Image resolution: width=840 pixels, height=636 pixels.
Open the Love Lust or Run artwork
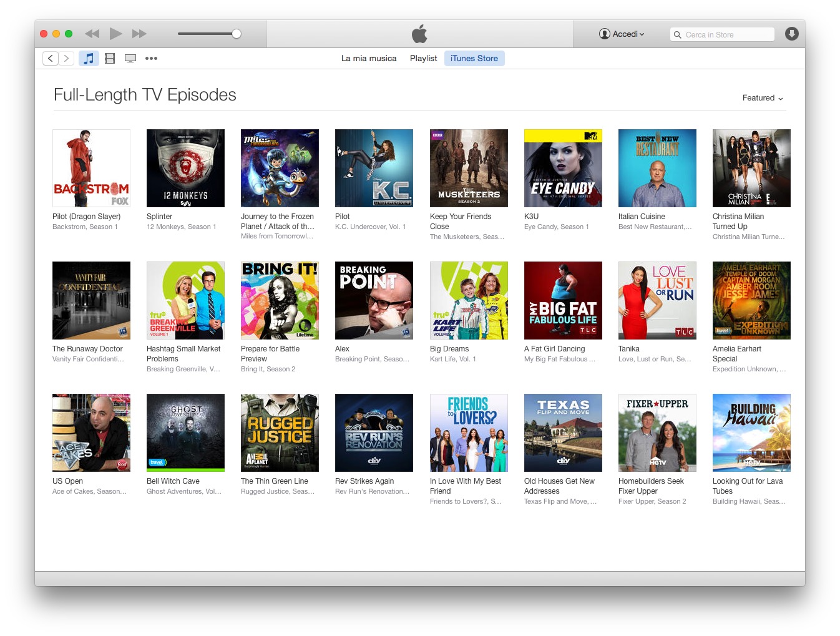657,300
